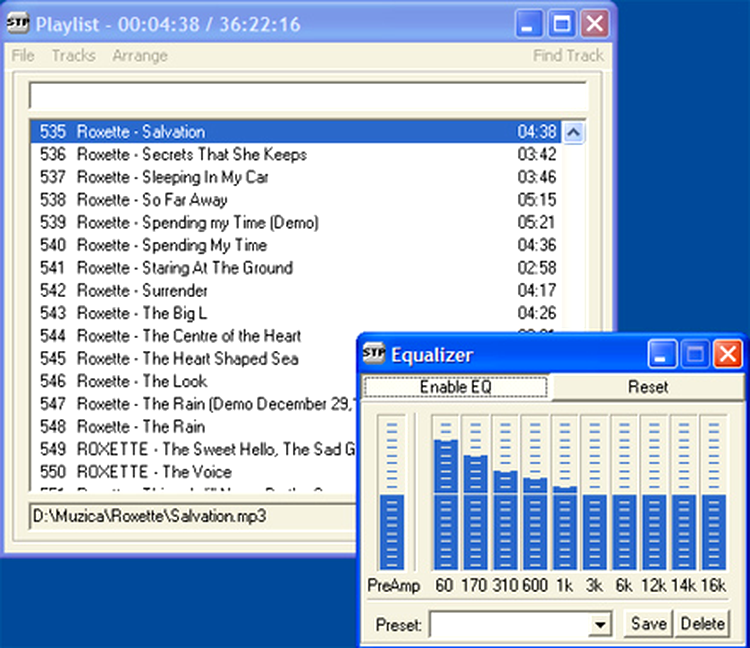This screenshot has width=750, height=648.
Task: Minimize the Equalizer window
Action: pyautogui.click(x=662, y=354)
